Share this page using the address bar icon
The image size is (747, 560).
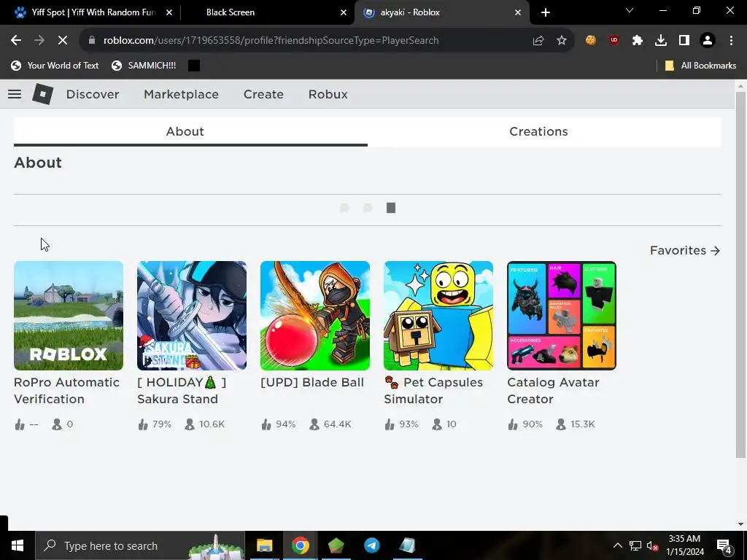tap(538, 41)
